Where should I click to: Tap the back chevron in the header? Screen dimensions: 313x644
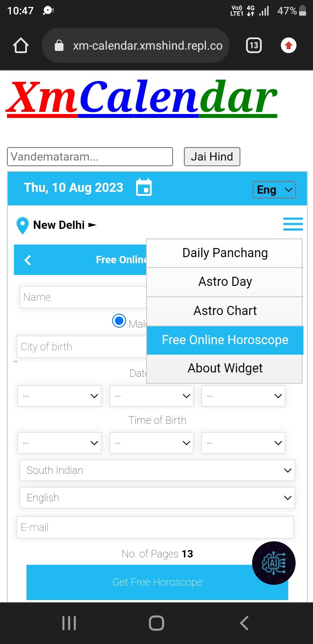point(28,260)
